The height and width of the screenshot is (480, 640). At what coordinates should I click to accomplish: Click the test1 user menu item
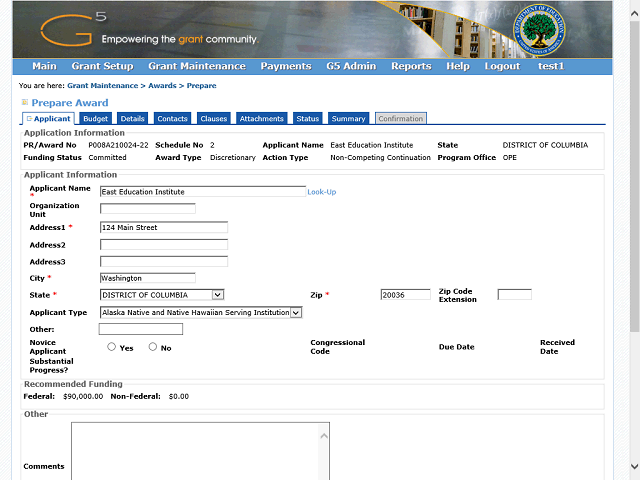[551, 66]
